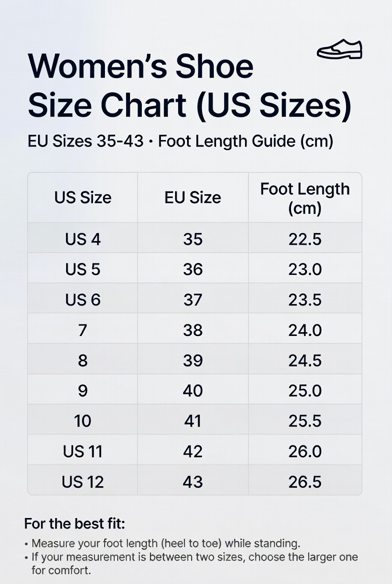
Task: Click the shoe icon at top right
Action: click(x=339, y=49)
